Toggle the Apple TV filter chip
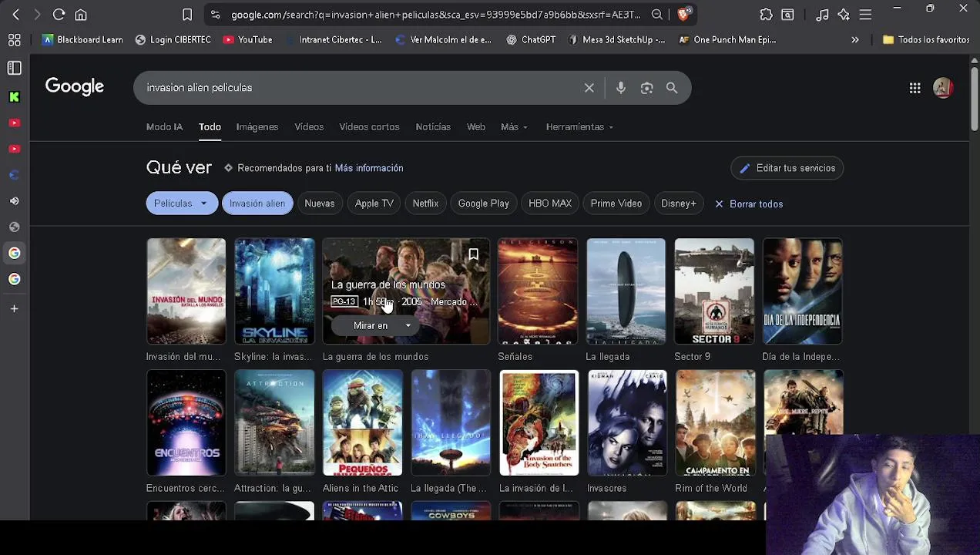 click(374, 203)
